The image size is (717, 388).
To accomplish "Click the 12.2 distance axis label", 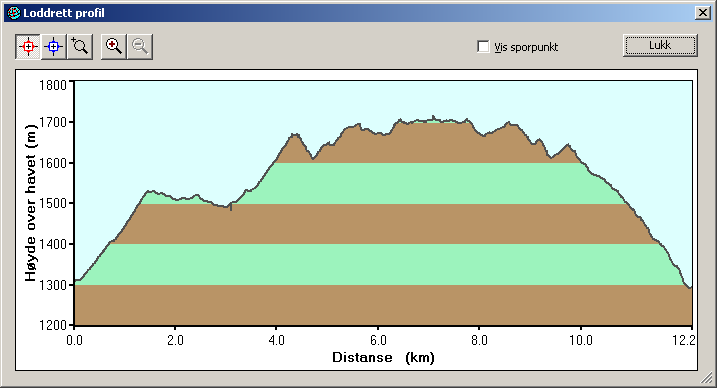I will coord(684,340).
